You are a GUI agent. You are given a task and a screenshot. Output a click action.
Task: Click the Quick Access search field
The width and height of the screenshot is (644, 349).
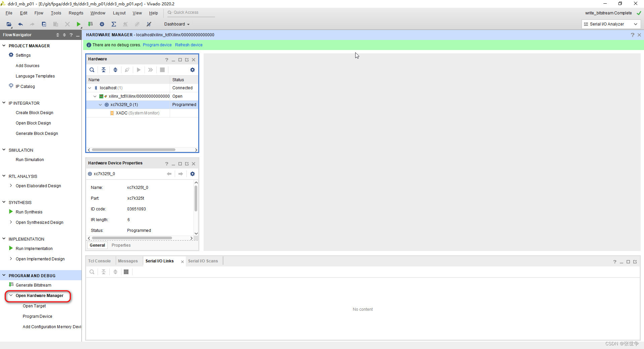click(x=191, y=13)
